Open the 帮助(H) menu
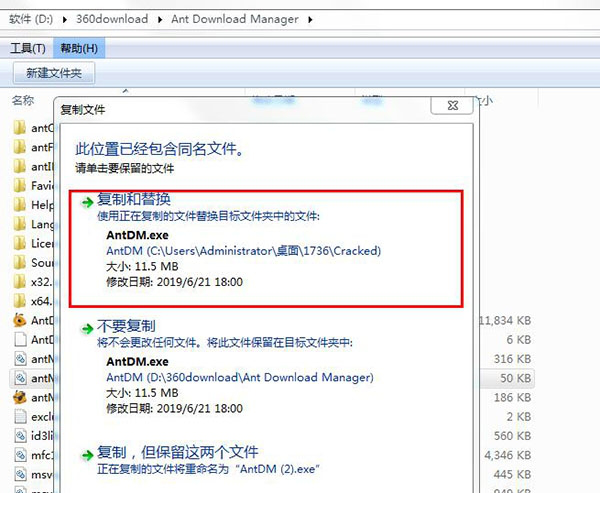 coord(79,48)
